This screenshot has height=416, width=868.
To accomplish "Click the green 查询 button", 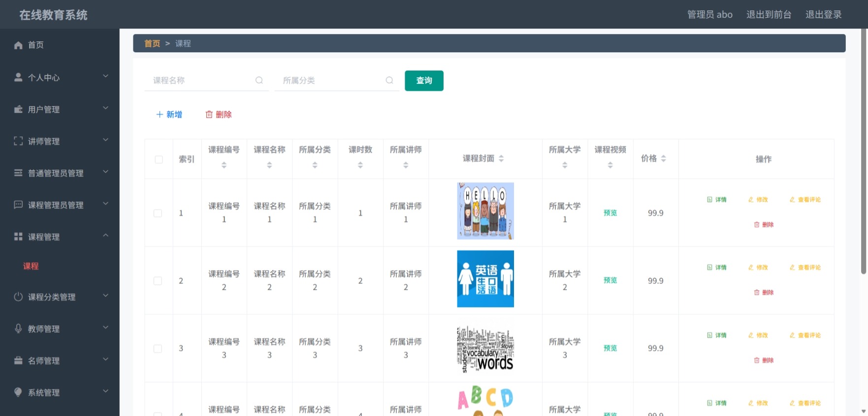I will click(x=424, y=80).
